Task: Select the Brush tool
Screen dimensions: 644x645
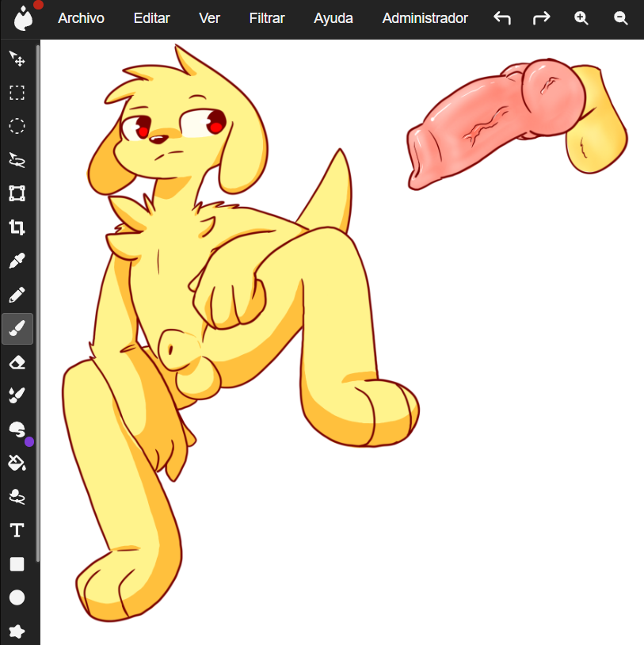Action: tap(17, 329)
